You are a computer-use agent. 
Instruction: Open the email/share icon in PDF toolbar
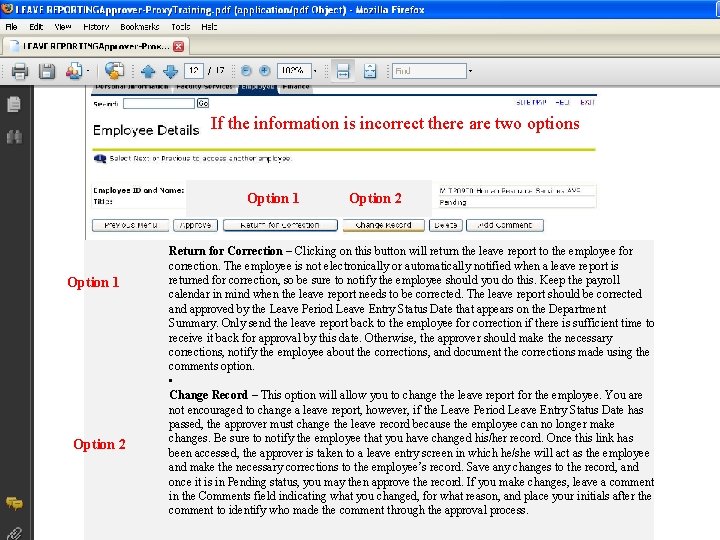73,71
